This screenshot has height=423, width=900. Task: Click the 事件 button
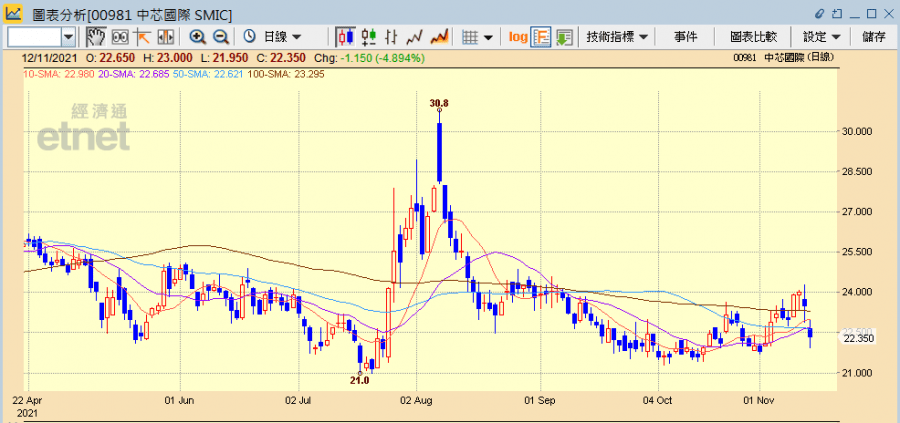(x=686, y=37)
